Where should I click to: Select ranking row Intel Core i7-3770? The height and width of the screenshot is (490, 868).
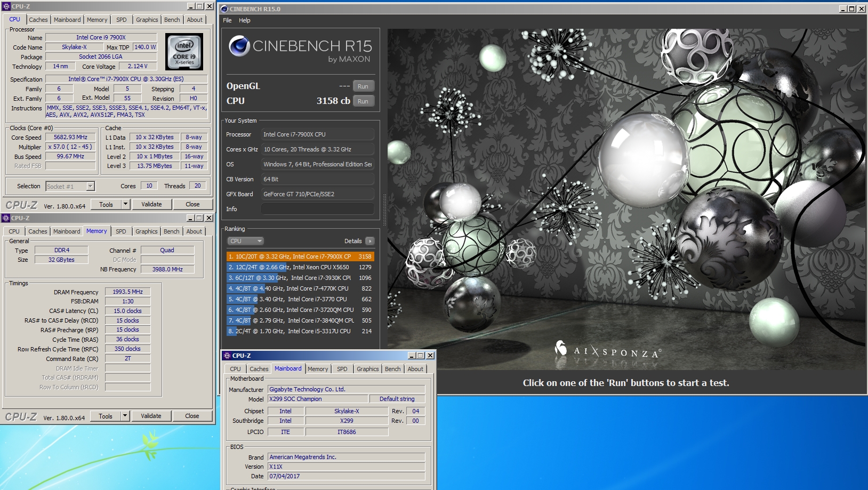pos(300,299)
